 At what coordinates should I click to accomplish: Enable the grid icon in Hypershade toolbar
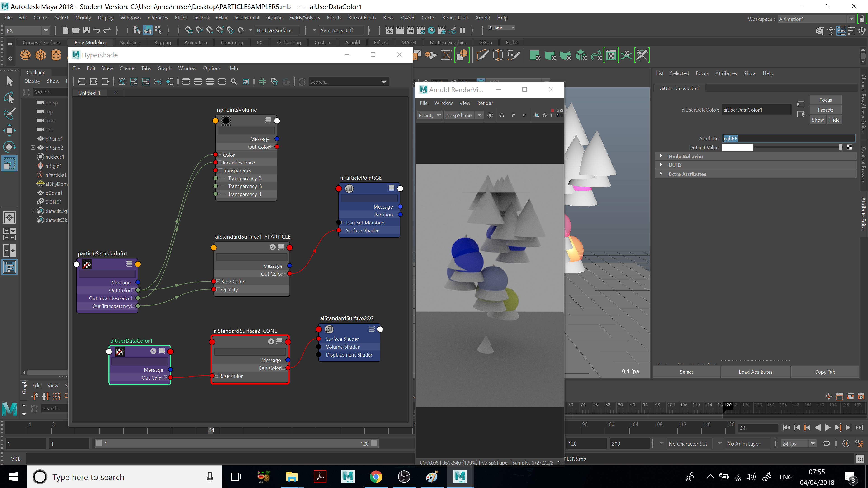point(262,82)
